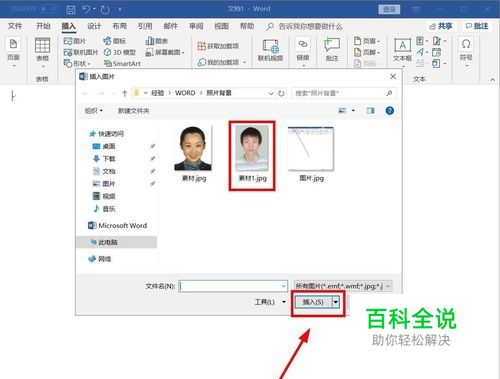Click the search 照片背景 field

(344, 93)
